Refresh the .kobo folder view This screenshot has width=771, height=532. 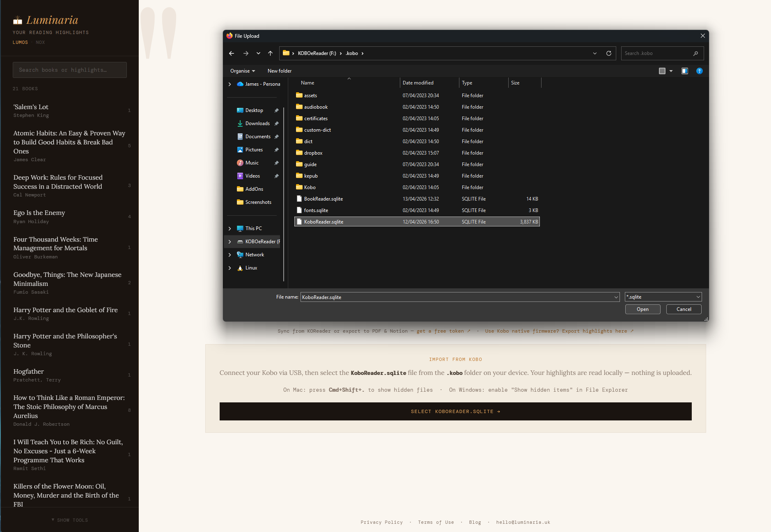click(x=609, y=53)
